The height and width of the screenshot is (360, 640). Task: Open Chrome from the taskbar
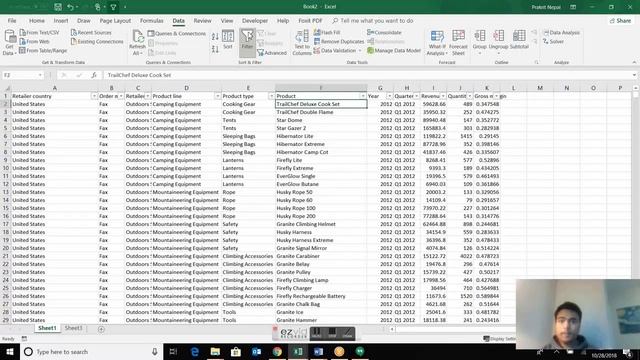277,351
